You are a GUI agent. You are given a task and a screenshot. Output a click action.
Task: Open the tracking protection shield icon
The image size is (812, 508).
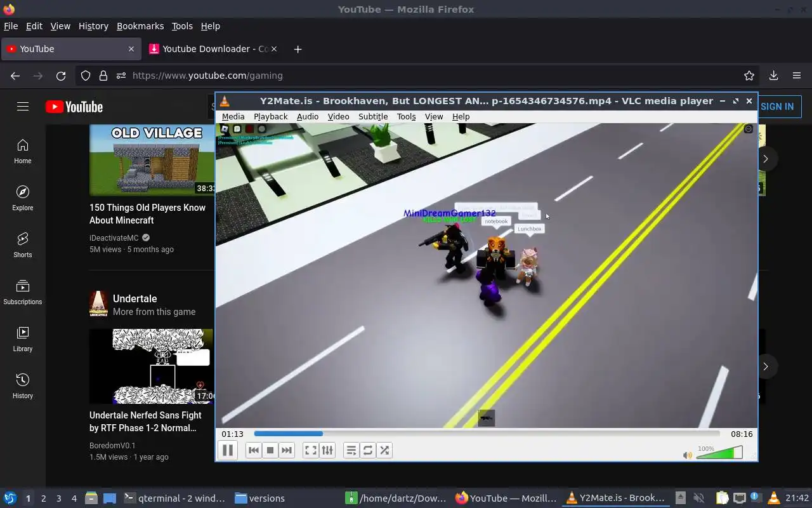click(86, 76)
